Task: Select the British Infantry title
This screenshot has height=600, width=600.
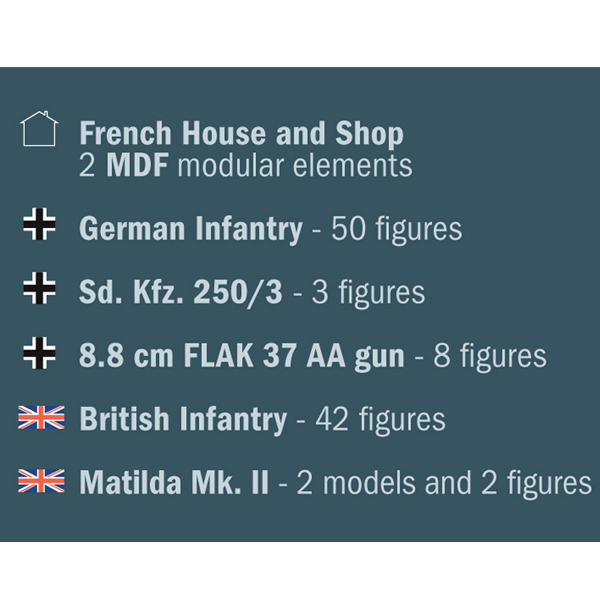Action: 183,419
